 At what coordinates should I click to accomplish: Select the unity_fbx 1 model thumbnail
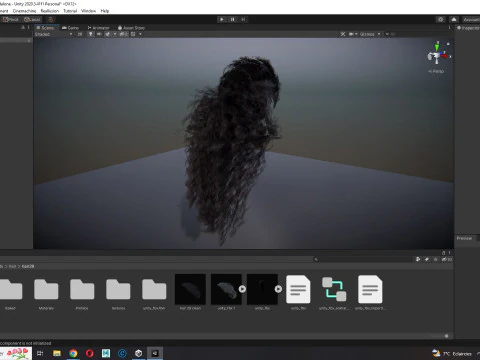[226, 289]
